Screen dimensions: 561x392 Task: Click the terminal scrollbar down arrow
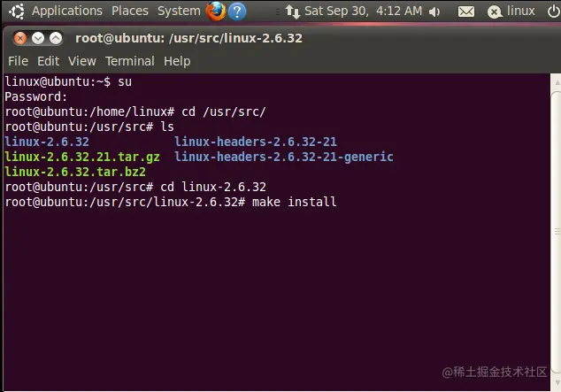click(557, 382)
